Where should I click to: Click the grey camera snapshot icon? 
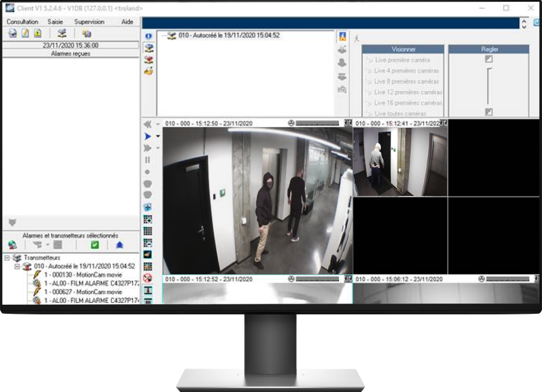[x=342, y=90]
